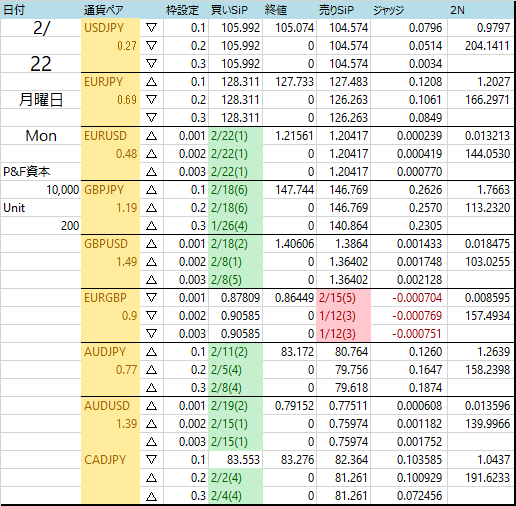Select the P&F資本 label cell

(41, 172)
